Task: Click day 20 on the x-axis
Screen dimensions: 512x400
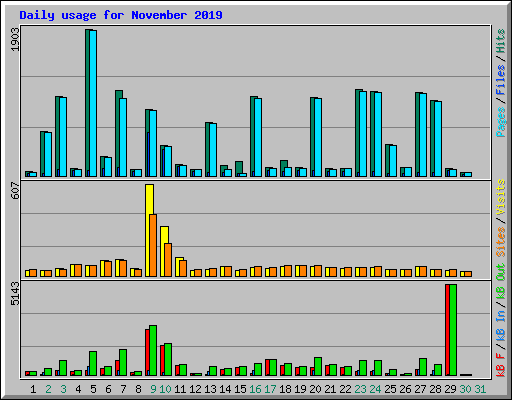Action: [315, 389]
